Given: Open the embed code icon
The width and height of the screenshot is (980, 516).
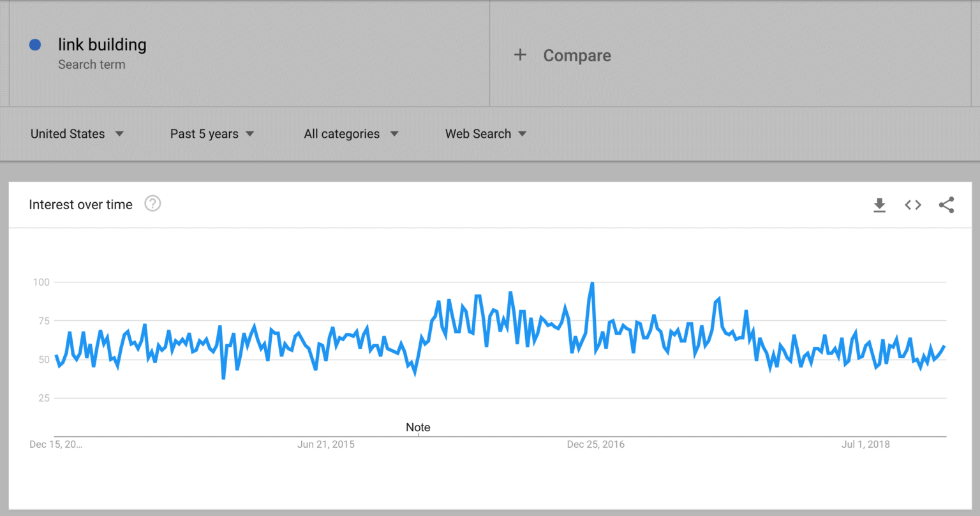Looking at the screenshot, I should [x=913, y=205].
